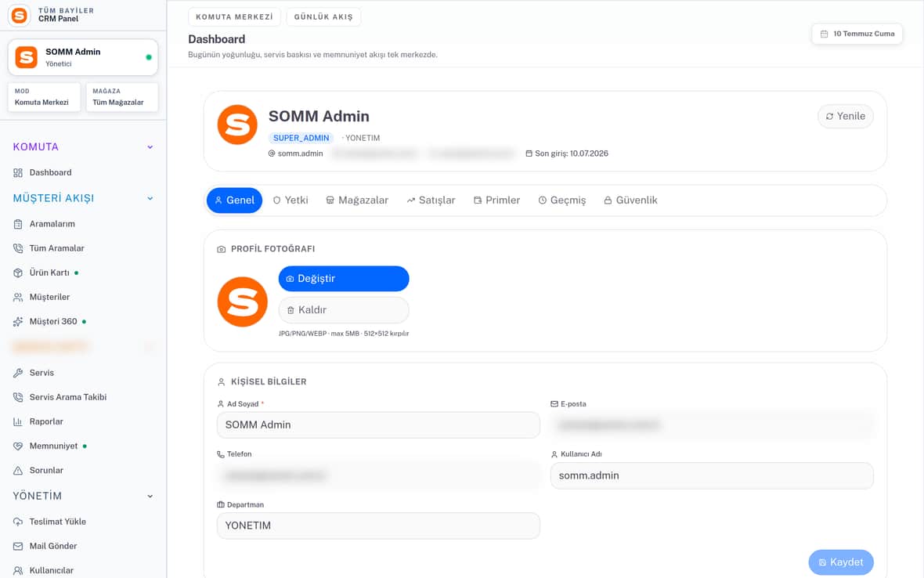Click the Son giriş: 10.07.2026 text
The height and width of the screenshot is (578, 924).
tap(571, 154)
